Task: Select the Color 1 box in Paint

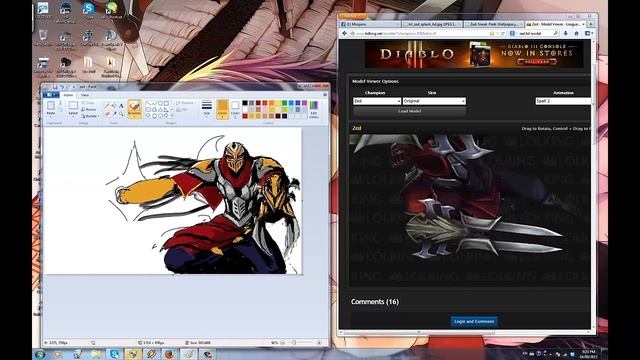Action: click(x=222, y=109)
